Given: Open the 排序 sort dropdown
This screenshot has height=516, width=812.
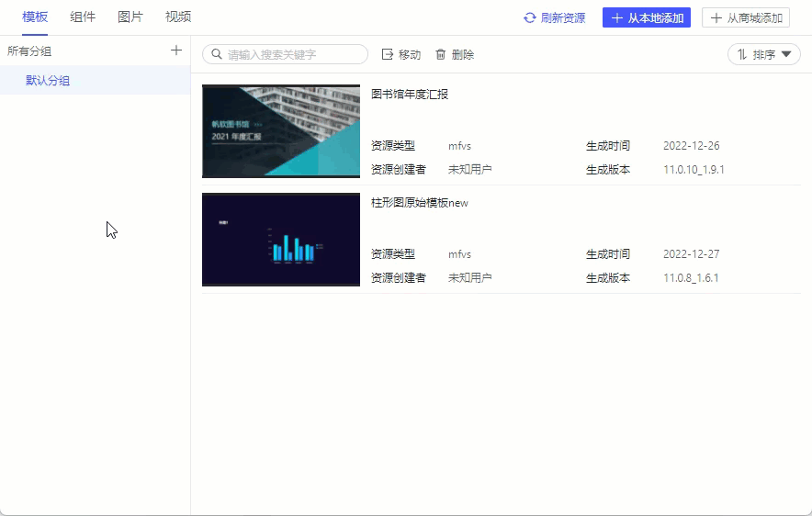Looking at the screenshot, I should [764, 54].
